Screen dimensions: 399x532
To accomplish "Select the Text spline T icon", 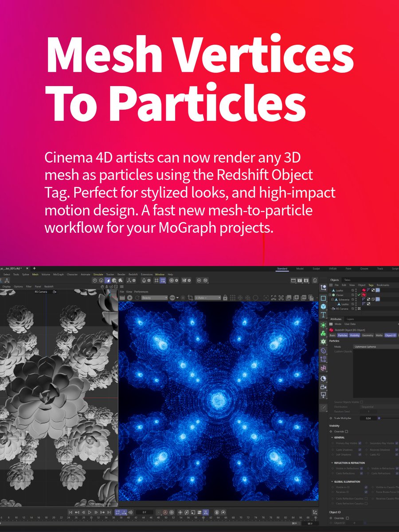I will coord(324,315).
